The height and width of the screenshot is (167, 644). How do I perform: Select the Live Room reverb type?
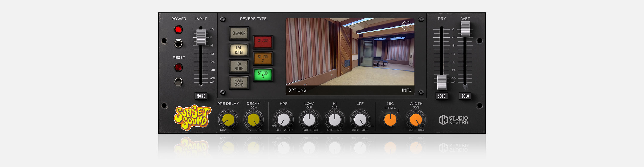click(x=239, y=50)
